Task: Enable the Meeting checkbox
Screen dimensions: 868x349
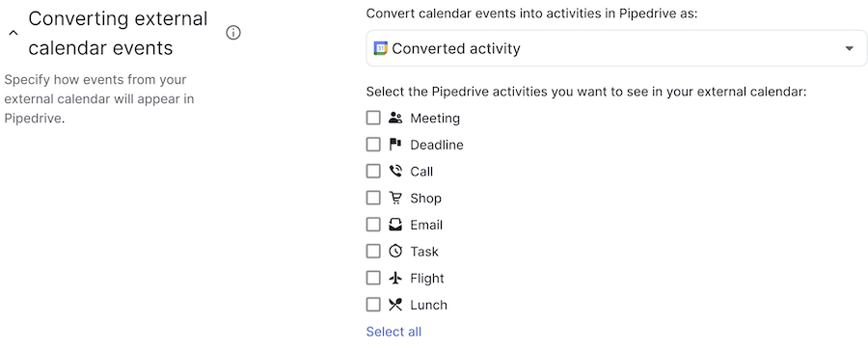Action: (x=373, y=118)
